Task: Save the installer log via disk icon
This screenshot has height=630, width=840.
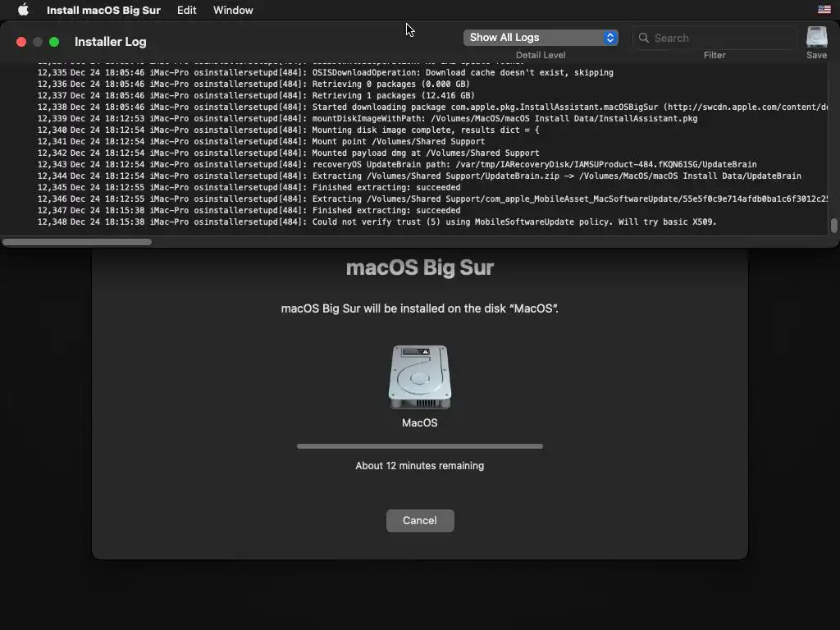Action: [x=816, y=38]
